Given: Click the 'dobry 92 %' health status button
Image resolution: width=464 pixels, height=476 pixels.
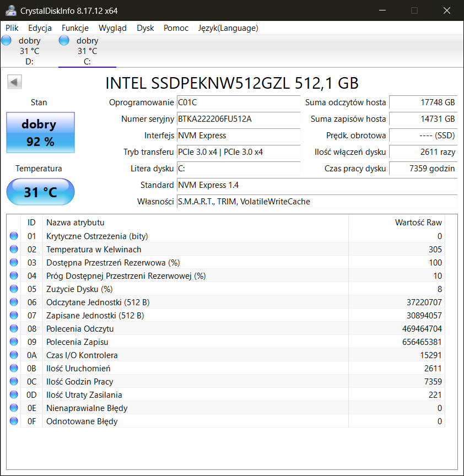Looking at the screenshot, I should (x=40, y=133).
